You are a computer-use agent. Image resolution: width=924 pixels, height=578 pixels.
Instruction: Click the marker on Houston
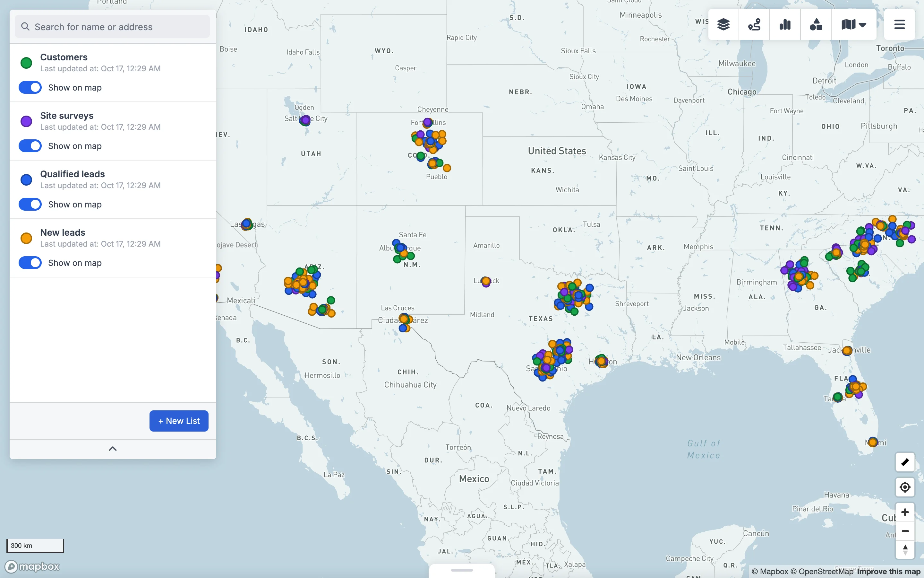tap(601, 361)
